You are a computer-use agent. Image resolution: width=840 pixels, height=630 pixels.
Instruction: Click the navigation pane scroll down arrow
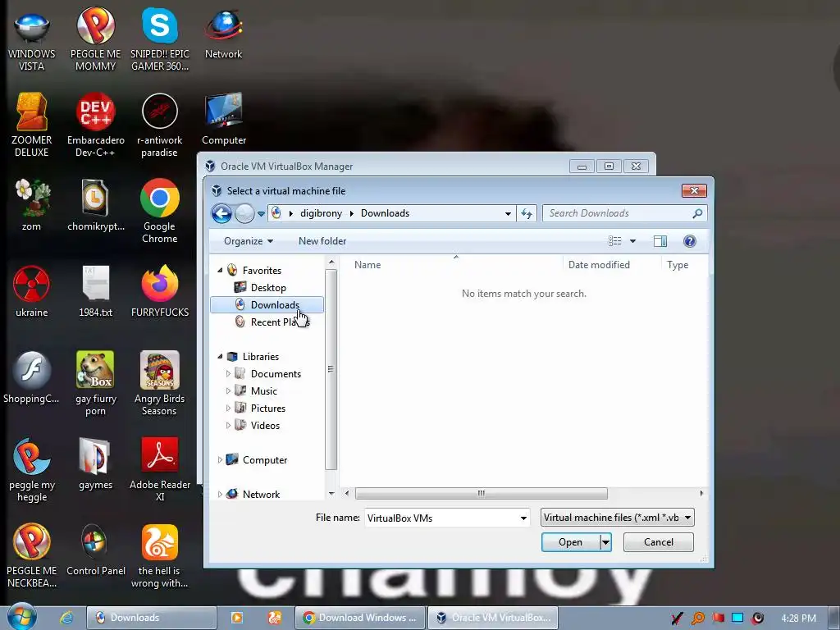(331, 494)
